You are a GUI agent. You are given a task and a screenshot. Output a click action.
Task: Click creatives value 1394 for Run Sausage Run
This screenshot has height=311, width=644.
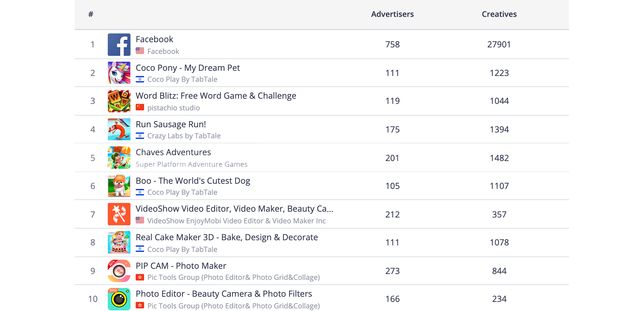click(x=499, y=130)
